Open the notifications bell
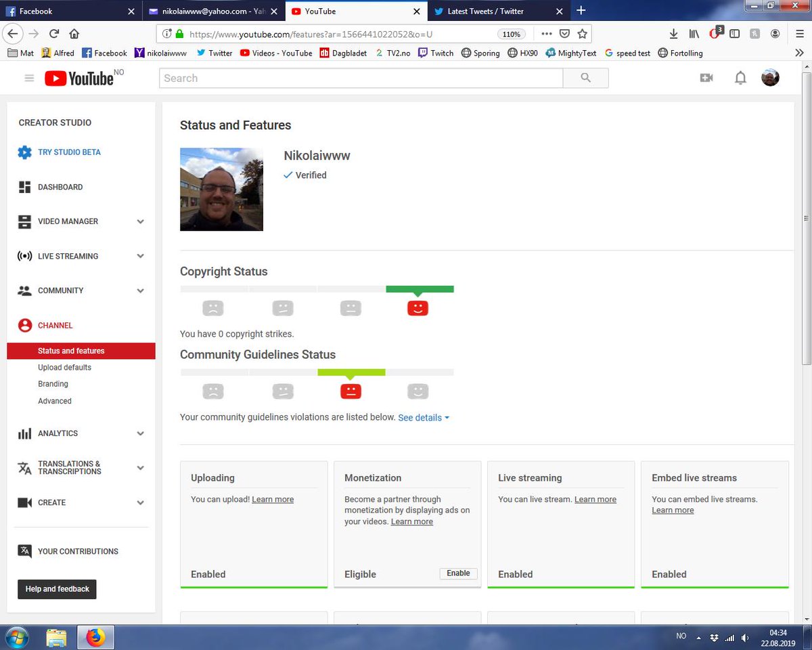Screen dimensions: 812x650 point(741,79)
